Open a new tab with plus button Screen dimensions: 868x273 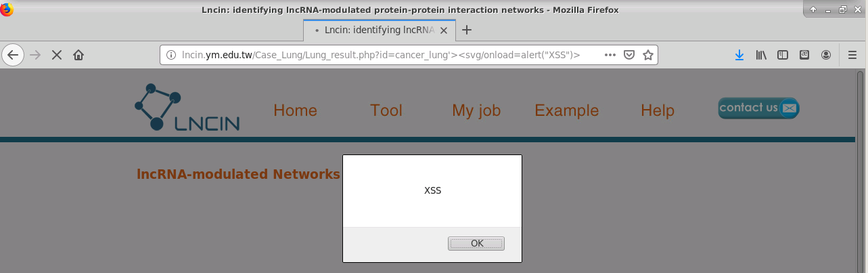point(466,30)
